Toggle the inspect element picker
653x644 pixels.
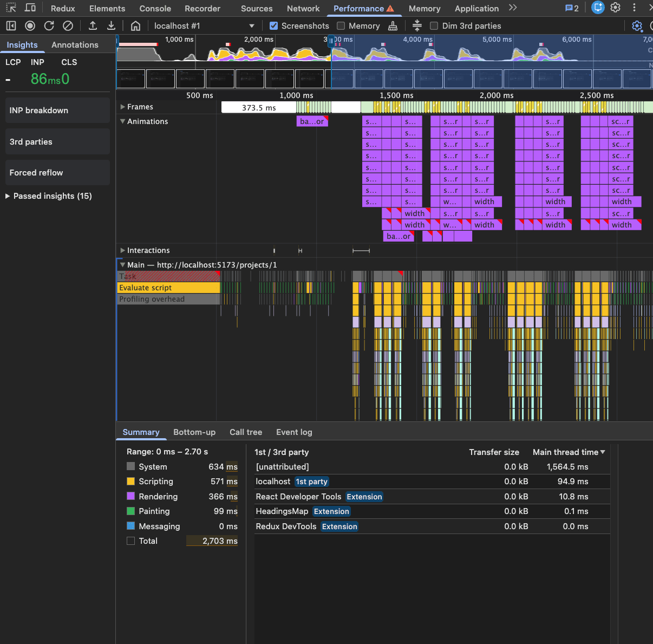point(11,8)
